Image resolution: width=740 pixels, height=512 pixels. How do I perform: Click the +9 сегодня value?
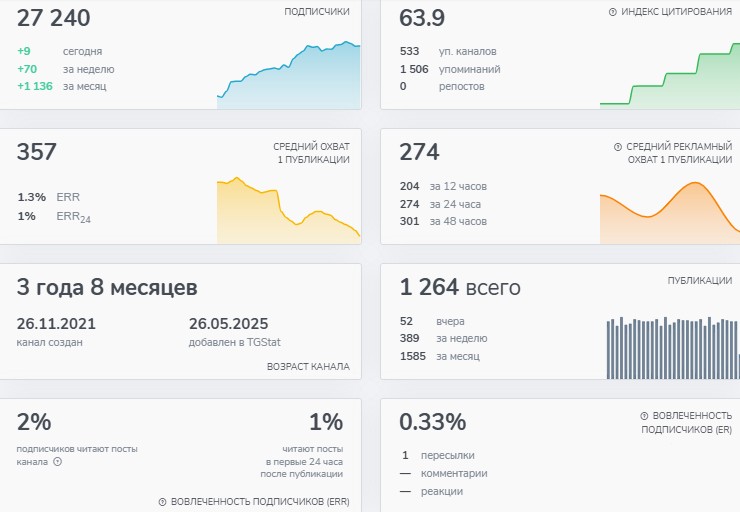[24, 51]
